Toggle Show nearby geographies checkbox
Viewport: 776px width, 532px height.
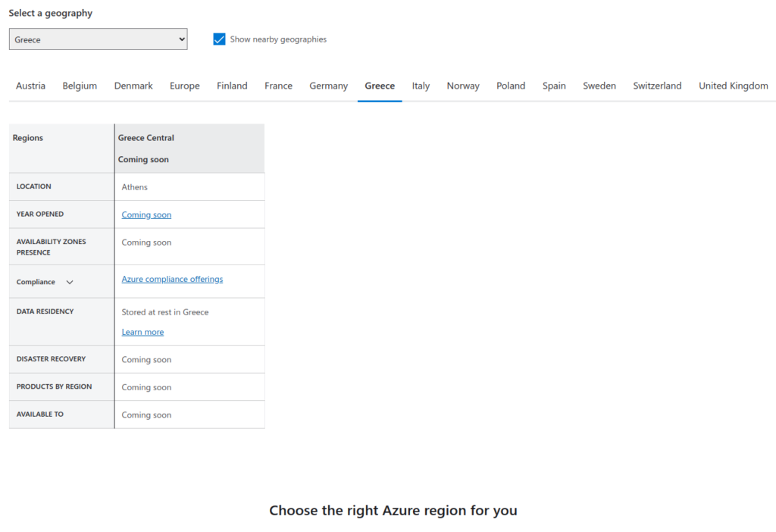(x=219, y=39)
